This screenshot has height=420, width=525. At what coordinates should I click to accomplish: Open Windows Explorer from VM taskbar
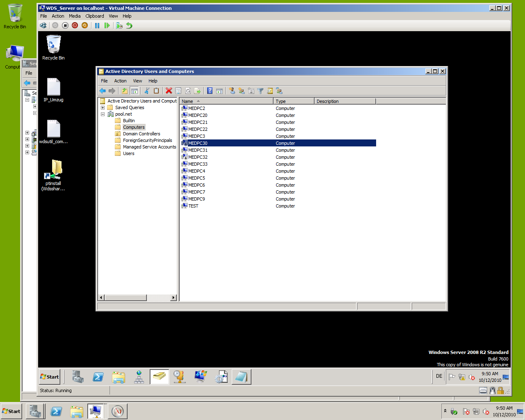click(119, 377)
